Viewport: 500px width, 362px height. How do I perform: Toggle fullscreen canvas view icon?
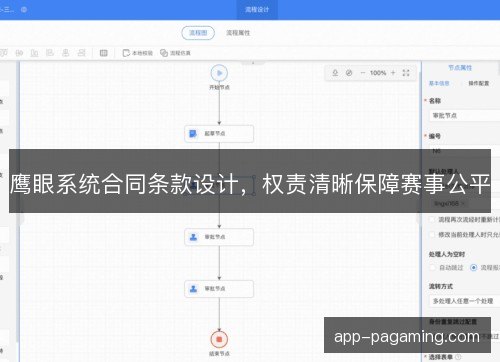(x=406, y=73)
